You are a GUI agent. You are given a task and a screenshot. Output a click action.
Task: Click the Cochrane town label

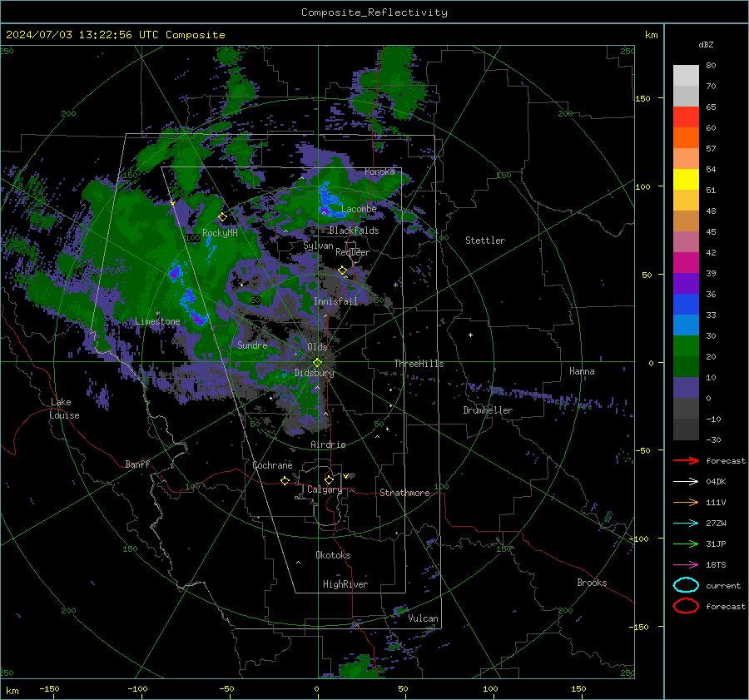tap(272, 465)
